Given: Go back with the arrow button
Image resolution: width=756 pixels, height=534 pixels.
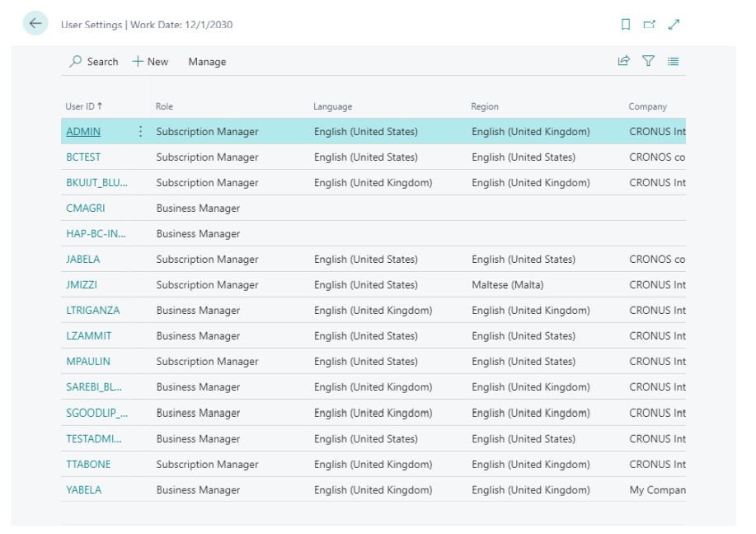Looking at the screenshot, I should coord(35,23).
